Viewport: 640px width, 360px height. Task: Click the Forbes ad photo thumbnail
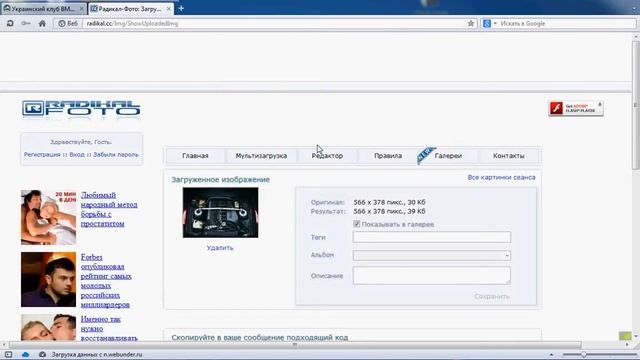pos(49,279)
